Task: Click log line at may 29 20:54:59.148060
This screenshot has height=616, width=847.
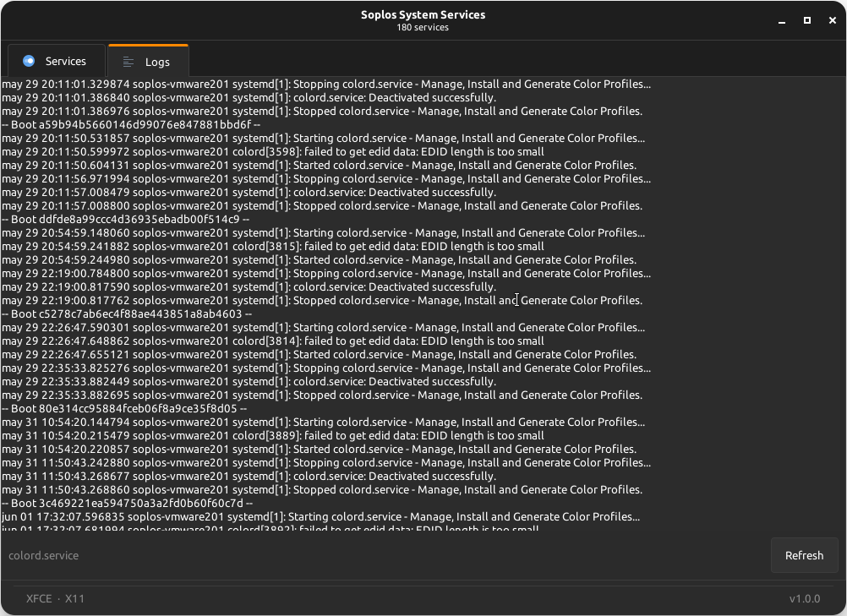Action: coord(324,232)
